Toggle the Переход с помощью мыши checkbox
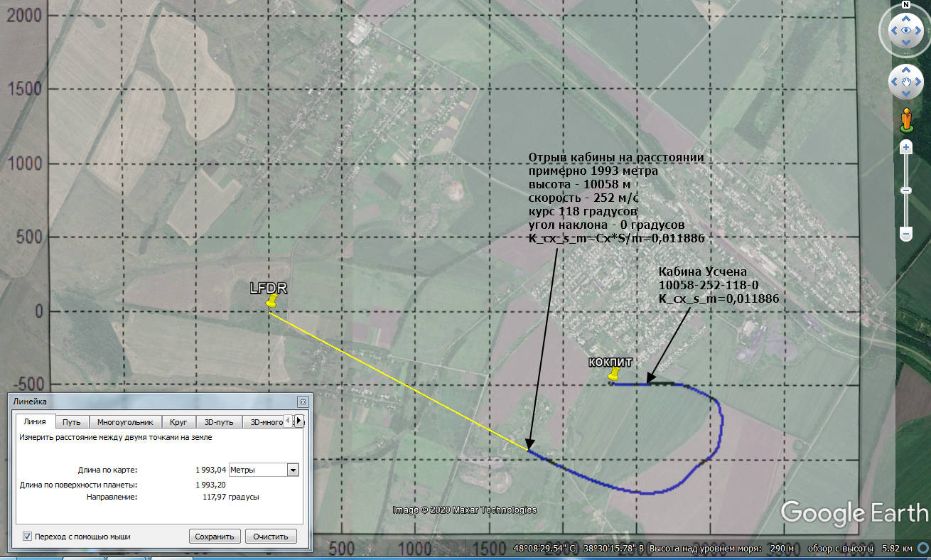Image resolution: width=931 pixels, height=560 pixels. click(27, 537)
